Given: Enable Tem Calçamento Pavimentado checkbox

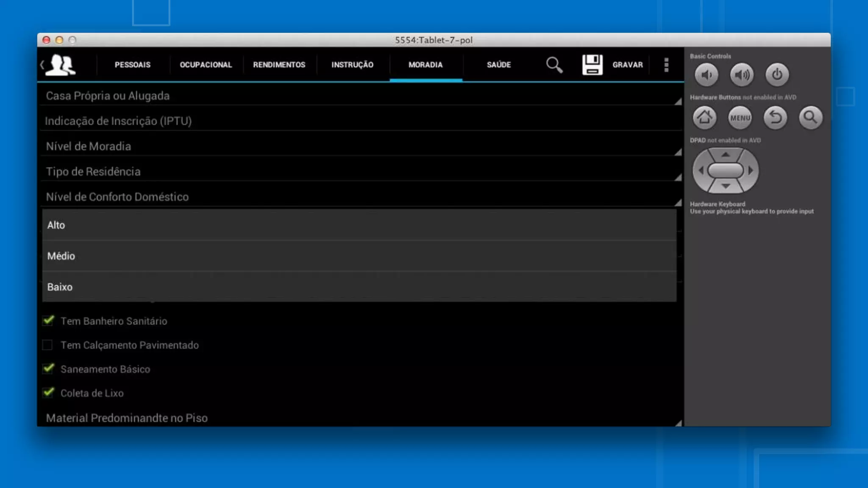Looking at the screenshot, I should point(47,345).
